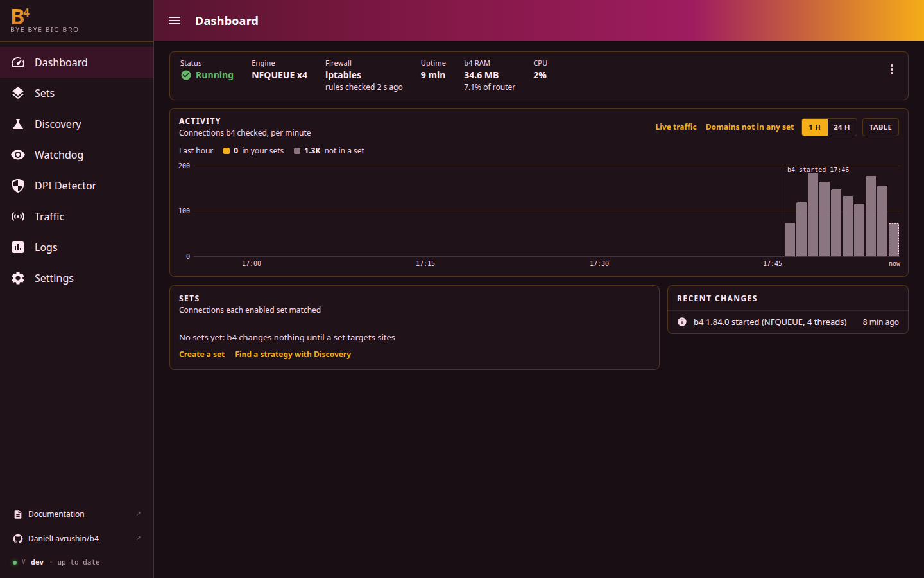924x578 pixels.
Task: Click the tallest bar in activity chart
Action: click(813, 215)
